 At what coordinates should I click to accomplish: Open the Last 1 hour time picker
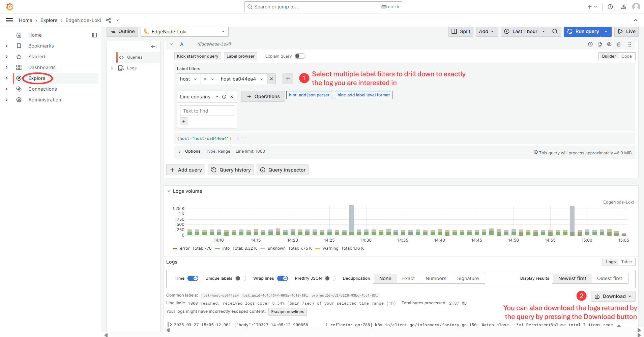click(x=525, y=31)
